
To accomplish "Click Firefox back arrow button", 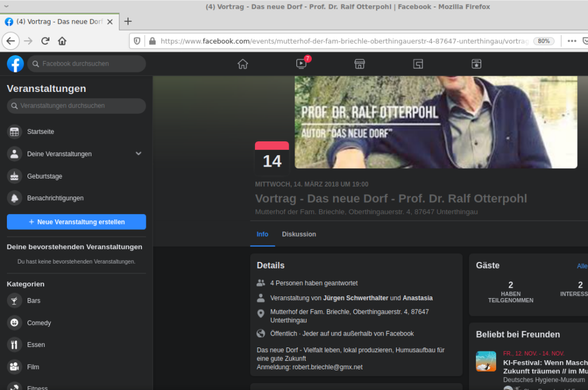I will (10, 41).
